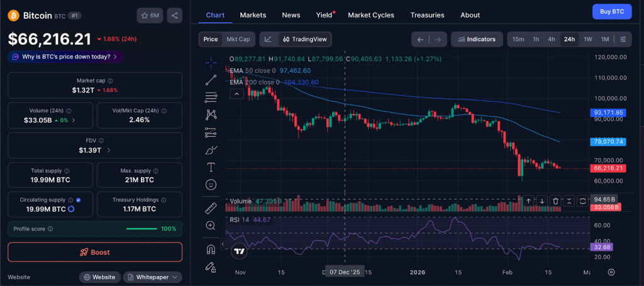Expand the FDV details chevron
This screenshot has height=286, width=644.
pyautogui.click(x=109, y=151)
